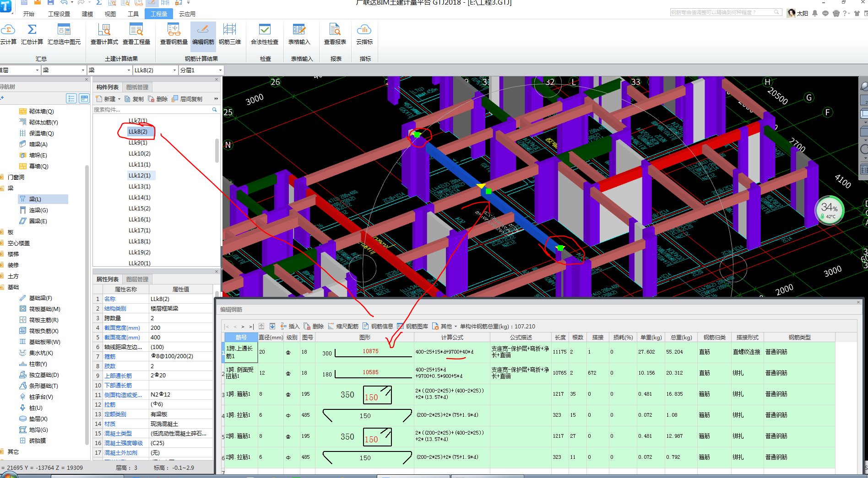Open 查看报表 report viewer
This screenshot has height=478, width=868.
tap(335, 34)
